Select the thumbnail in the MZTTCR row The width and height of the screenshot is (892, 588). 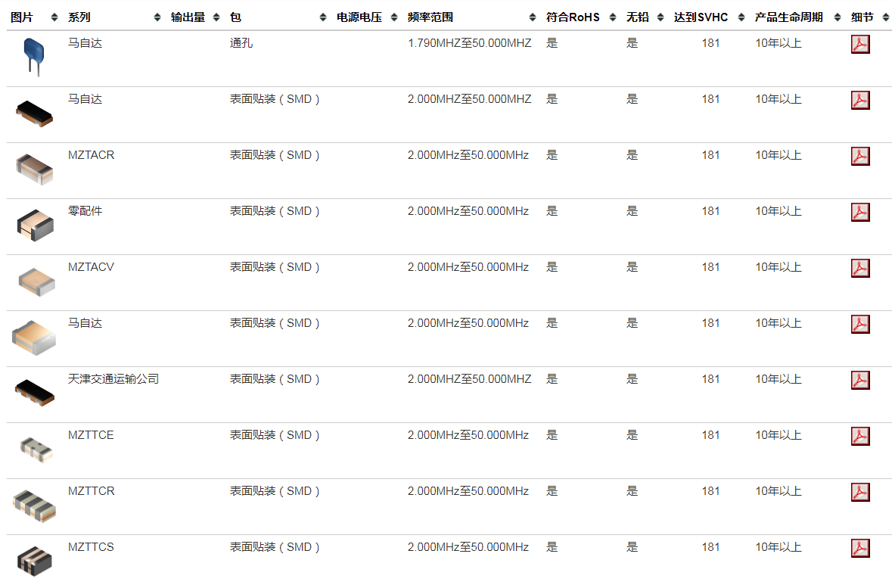(x=35, y=506)
